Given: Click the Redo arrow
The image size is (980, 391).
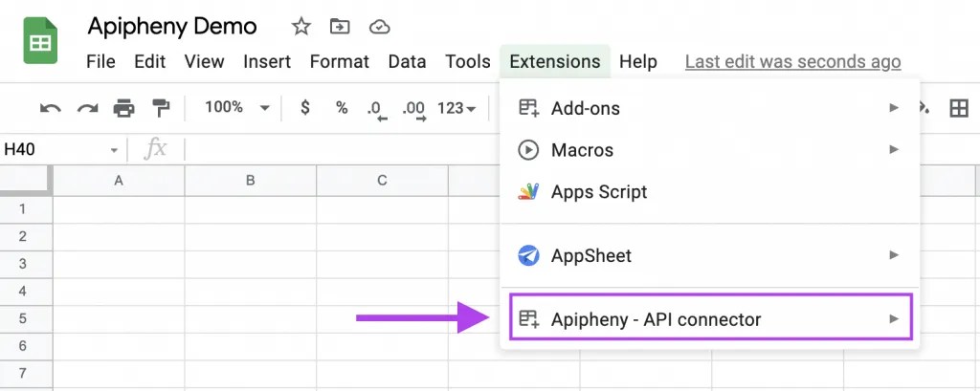Looking at the screenshot, I should [x=87, y=109].
